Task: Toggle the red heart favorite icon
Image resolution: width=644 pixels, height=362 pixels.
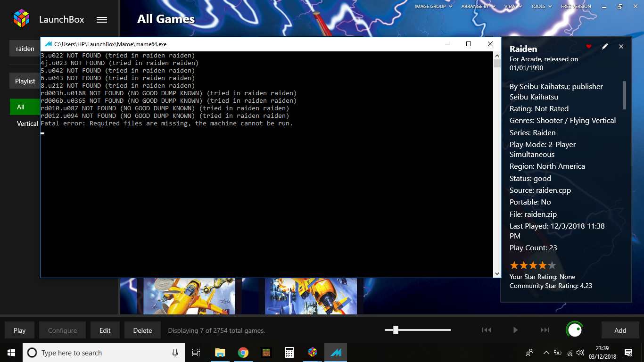Action: click(588, 47)
